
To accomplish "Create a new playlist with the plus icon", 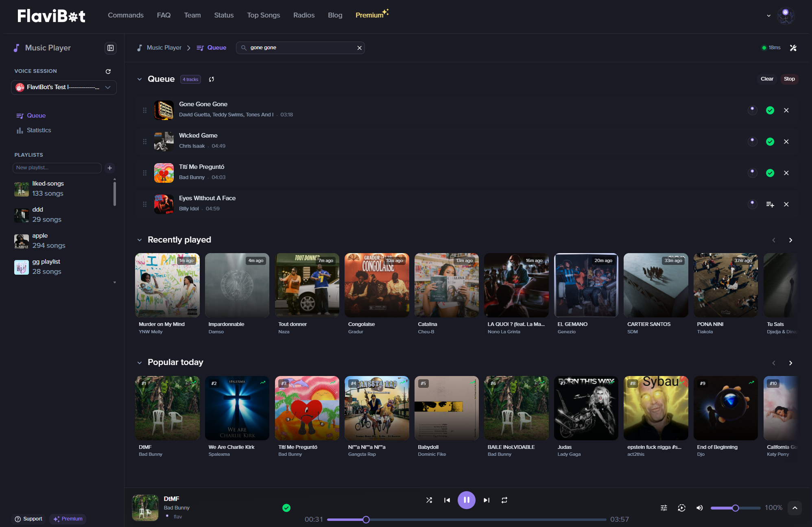I will point(109,168).
